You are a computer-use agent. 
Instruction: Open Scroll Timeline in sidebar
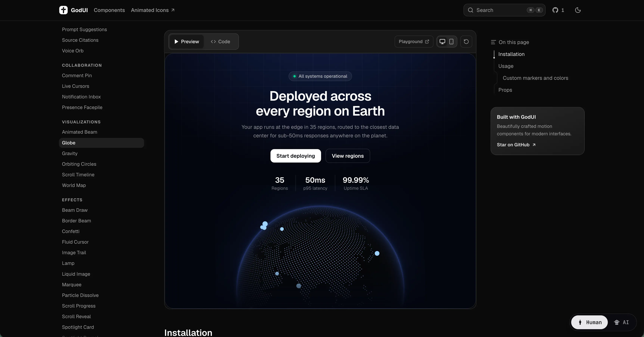78,175
